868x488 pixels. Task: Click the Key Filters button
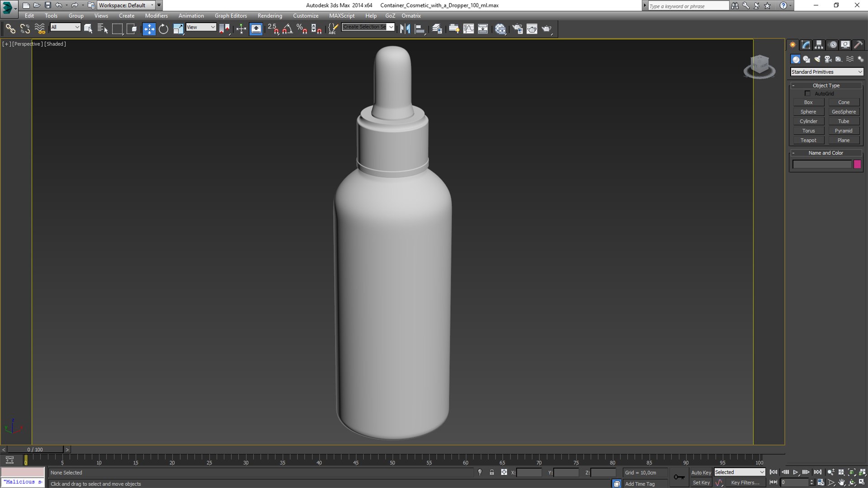(x=745, y=483)
